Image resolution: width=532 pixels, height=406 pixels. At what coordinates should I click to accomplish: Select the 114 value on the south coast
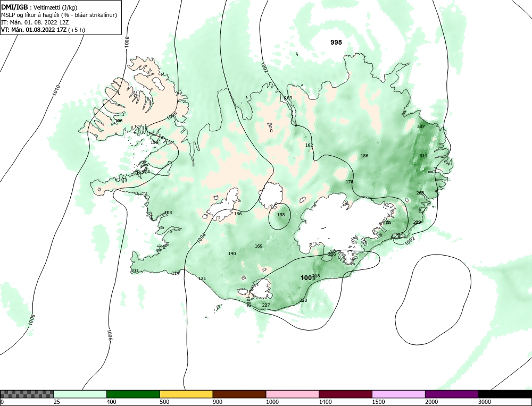tap(176, 273)
